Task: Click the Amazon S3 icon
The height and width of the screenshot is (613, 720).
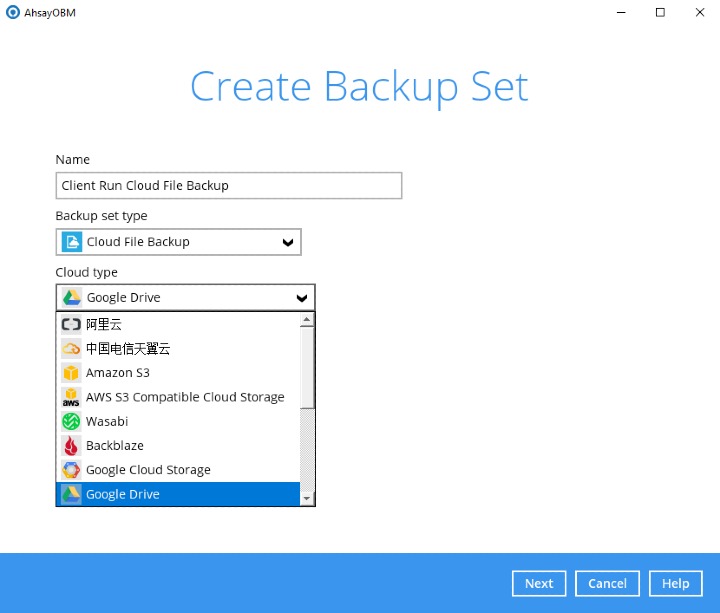Action: point(71,373)
